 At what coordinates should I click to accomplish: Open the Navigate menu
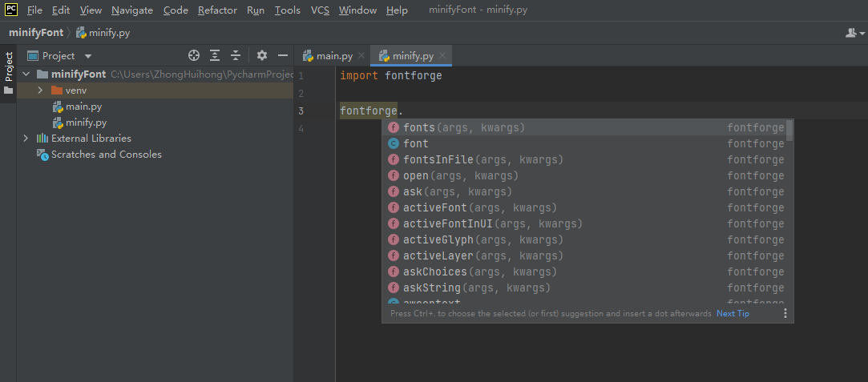(x=131, y=10)
